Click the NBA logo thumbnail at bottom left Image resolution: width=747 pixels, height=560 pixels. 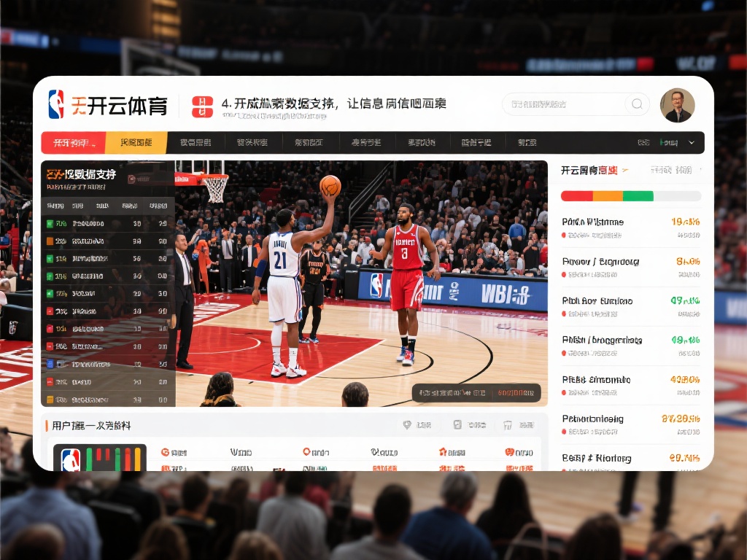point(71,459)
